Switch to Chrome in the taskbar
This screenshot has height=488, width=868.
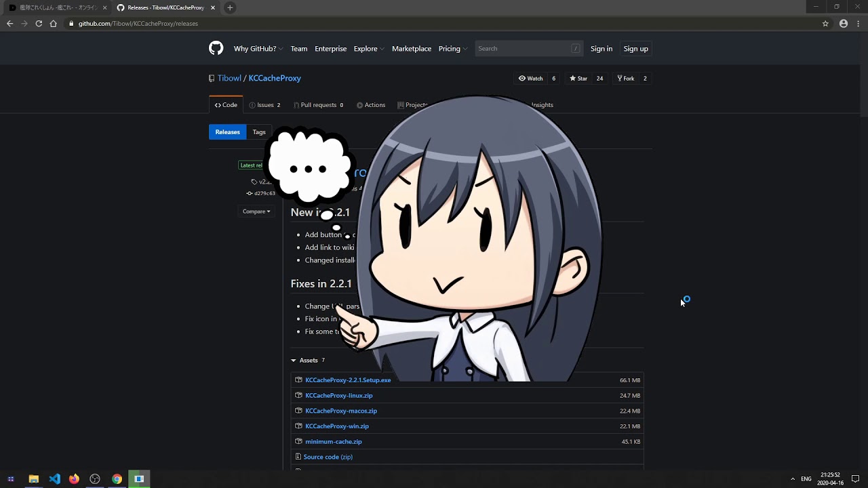[117, 479]
